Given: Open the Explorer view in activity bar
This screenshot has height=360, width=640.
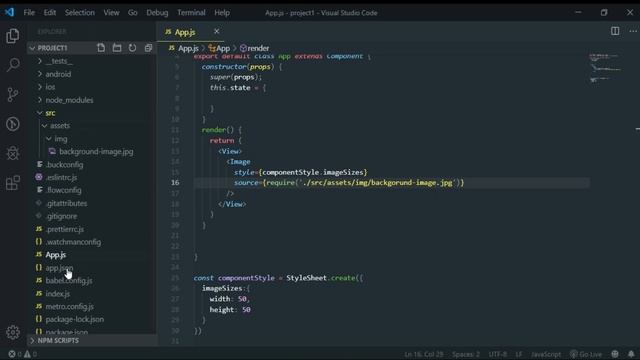Looking at the screenshot, I should click(x=13, y=36).
